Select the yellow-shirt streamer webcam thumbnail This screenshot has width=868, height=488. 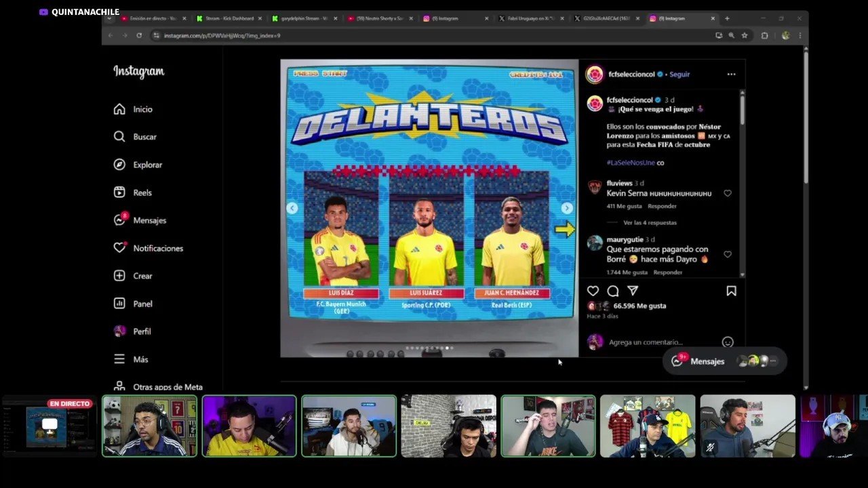249,426
